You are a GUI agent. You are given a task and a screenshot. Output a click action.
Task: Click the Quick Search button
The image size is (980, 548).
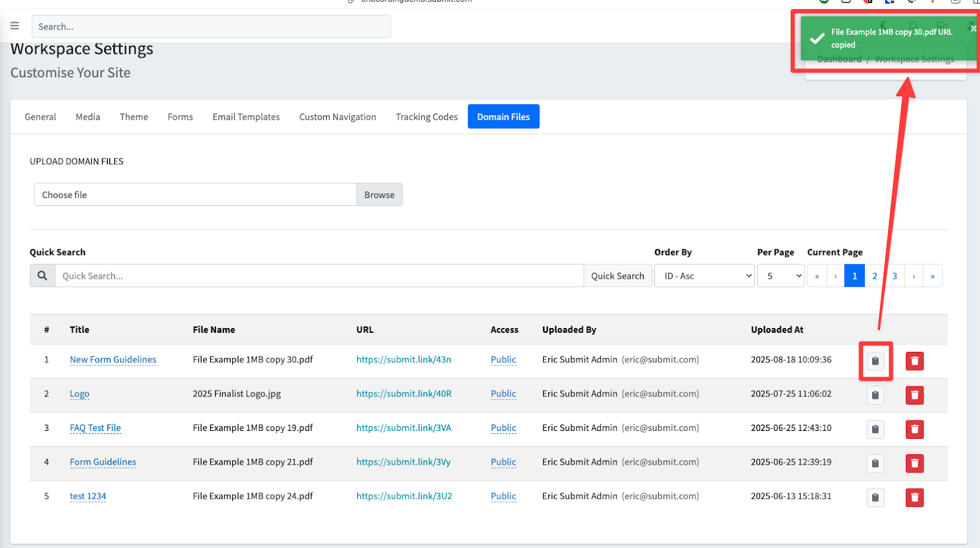617,276
